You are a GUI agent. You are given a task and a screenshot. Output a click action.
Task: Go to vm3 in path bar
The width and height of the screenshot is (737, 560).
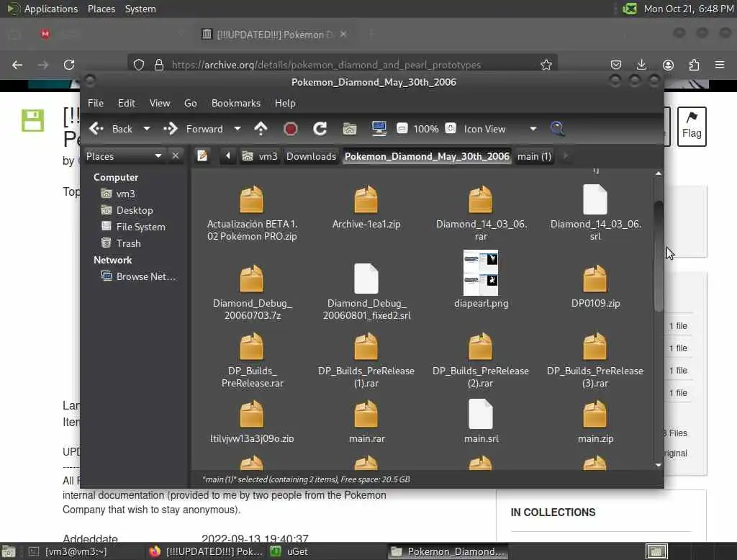coord(259,156)
